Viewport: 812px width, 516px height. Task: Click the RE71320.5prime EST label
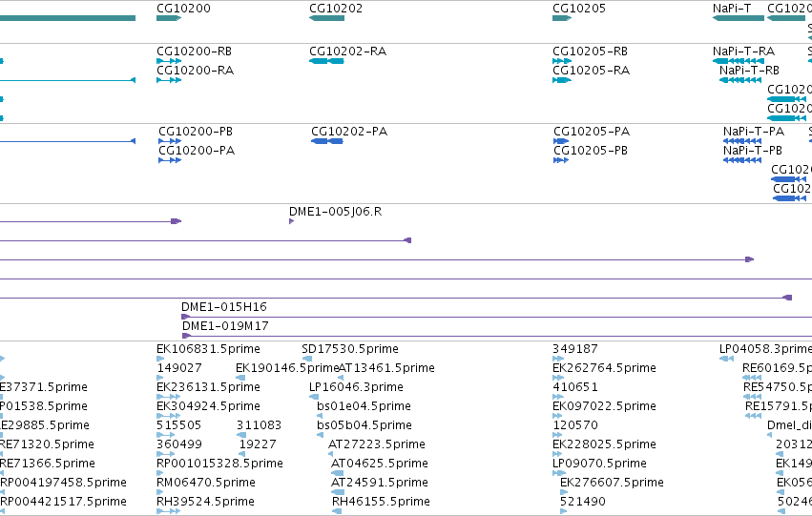pos(47,444)
